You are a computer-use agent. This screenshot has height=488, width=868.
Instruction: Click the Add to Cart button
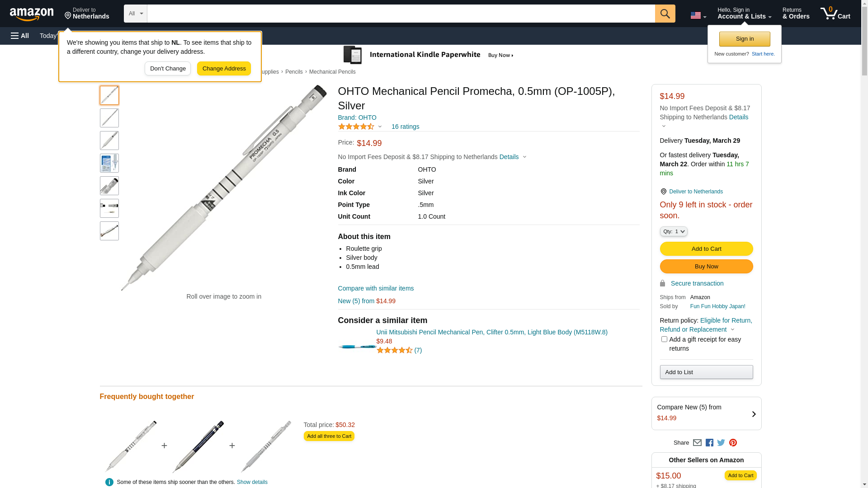click(x=706, y=249)
